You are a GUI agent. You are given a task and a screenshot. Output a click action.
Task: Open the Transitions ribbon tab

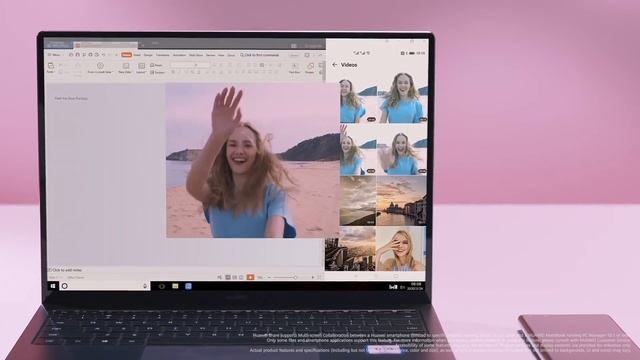162,55
